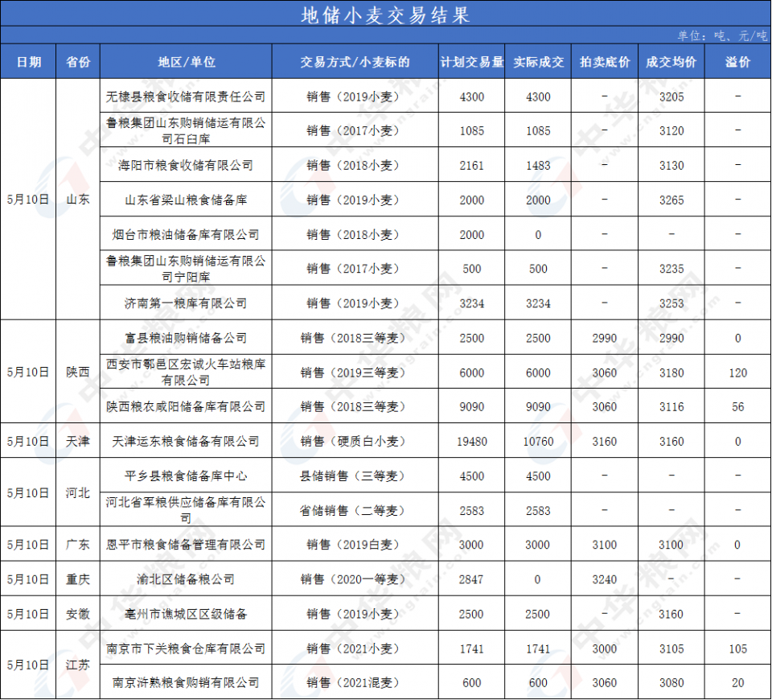This screenshot has width=772, height=700.
Task: Select the 实际成交 column header
Action: click(x=538, y=62)
